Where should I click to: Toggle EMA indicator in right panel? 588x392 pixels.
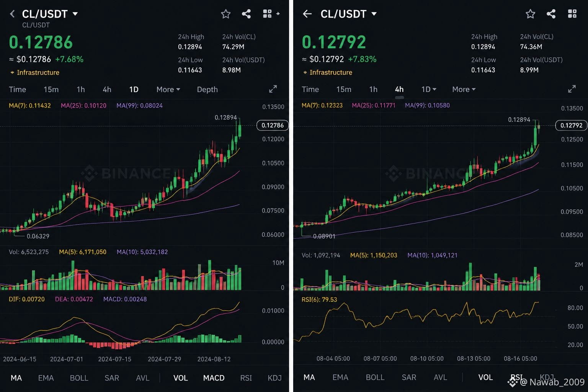pyautogui.click(x=340, y=377)
